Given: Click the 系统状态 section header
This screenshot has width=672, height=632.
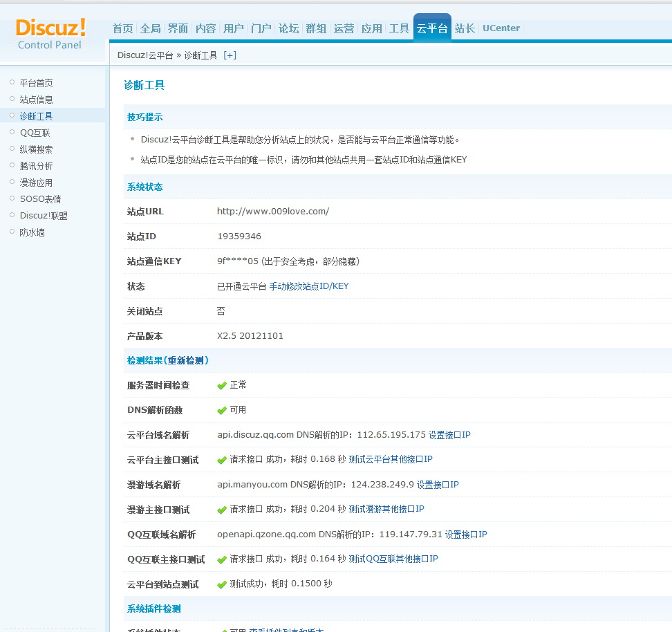Looking at the screenshot, I should (145, 187).
